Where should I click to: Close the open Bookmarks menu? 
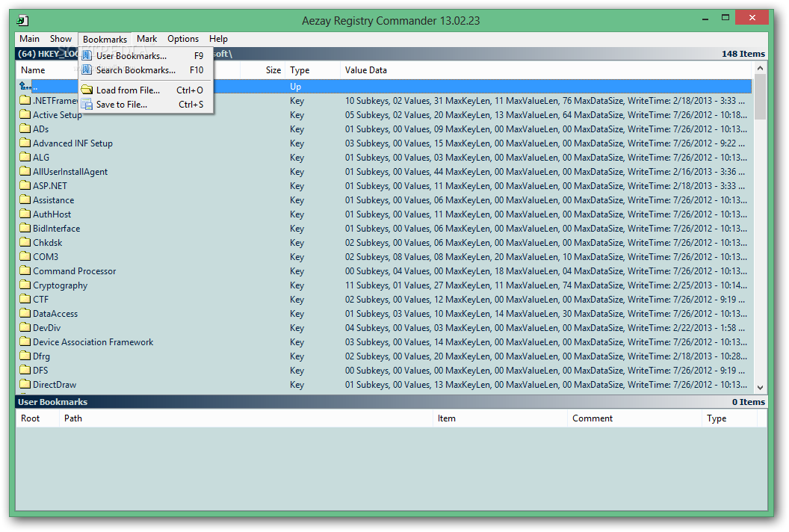pos(105,40)
